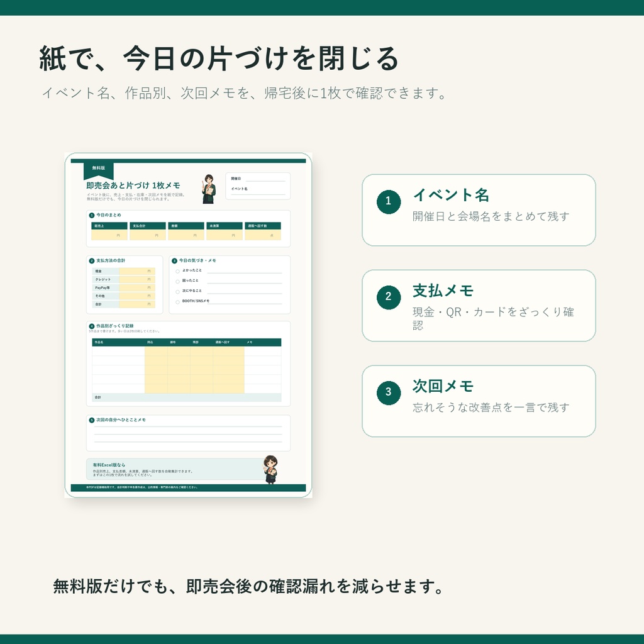The width and height of the screenshot is (644, 644).
Task: Click the chibi character beside 有料Excel版なら
Action: [x=270, y=469]
